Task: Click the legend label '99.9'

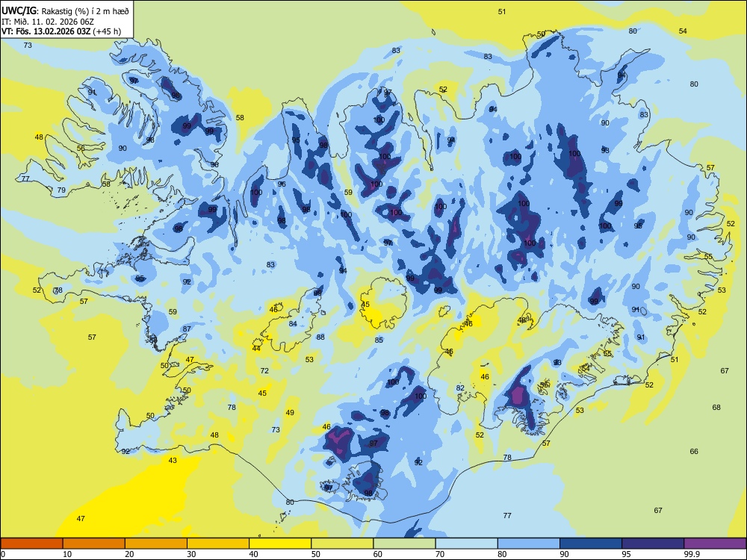Action: tap(691, 554)
